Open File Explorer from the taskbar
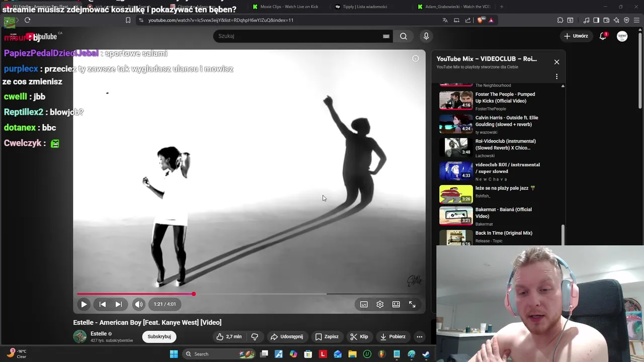 pyautogui.click(x=352, y=354)
